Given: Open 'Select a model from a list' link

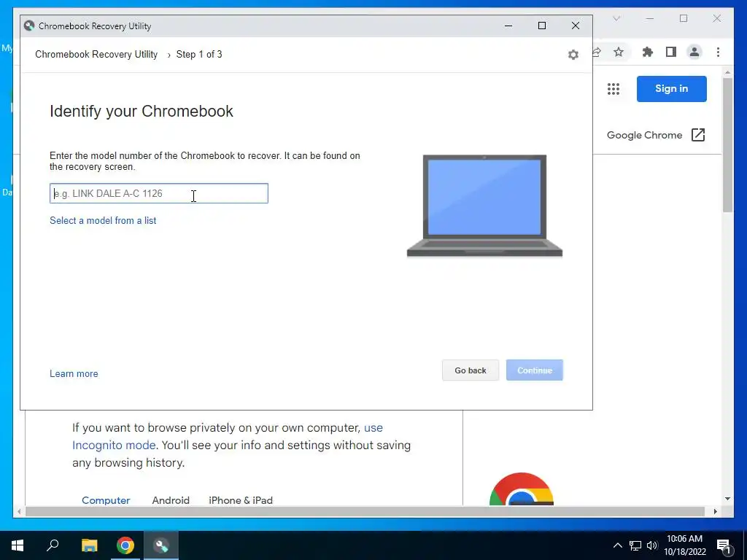Looking at the screenshot, I should [103, 220].
